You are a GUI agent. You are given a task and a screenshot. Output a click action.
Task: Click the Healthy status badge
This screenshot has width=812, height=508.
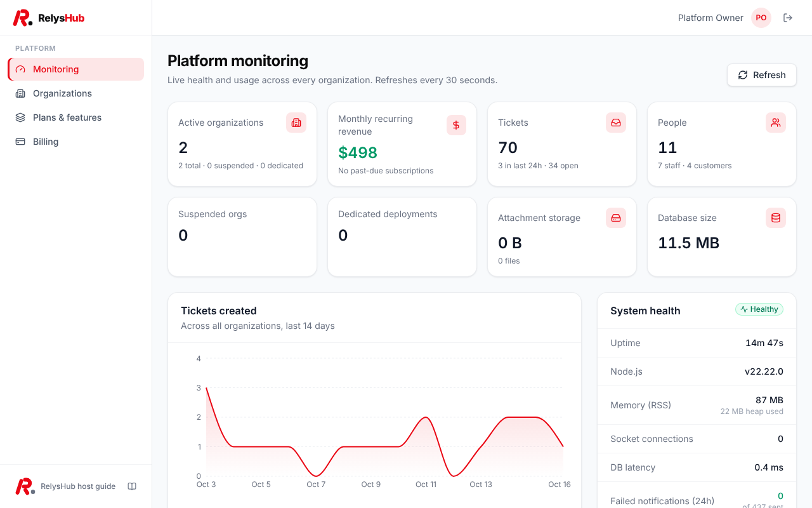coord(759,309)
